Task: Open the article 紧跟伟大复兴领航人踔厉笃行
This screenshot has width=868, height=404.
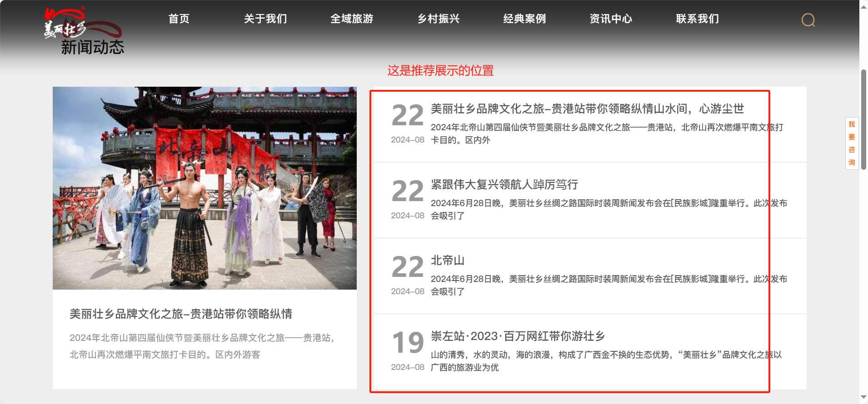Action: (504, 185)
